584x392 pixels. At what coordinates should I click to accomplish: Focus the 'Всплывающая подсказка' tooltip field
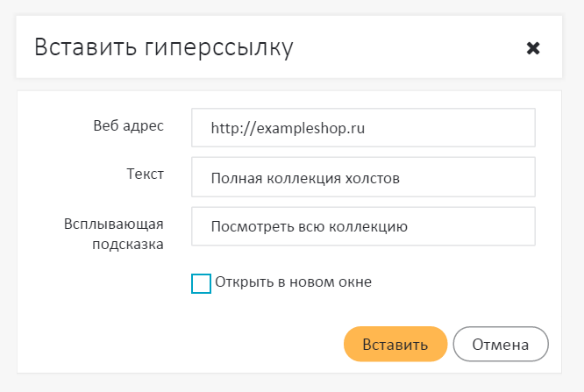[363, 226]
